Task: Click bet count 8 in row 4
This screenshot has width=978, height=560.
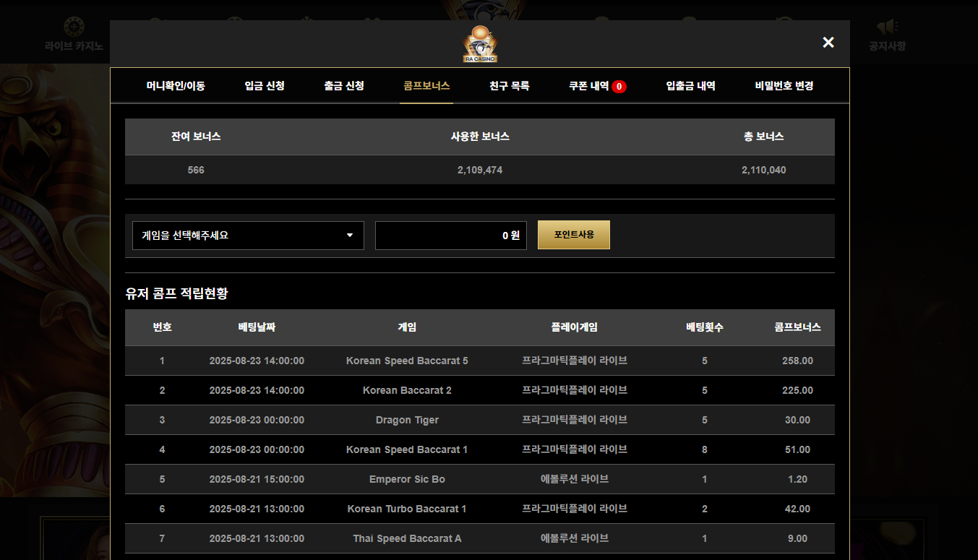Action: point(705,449)
